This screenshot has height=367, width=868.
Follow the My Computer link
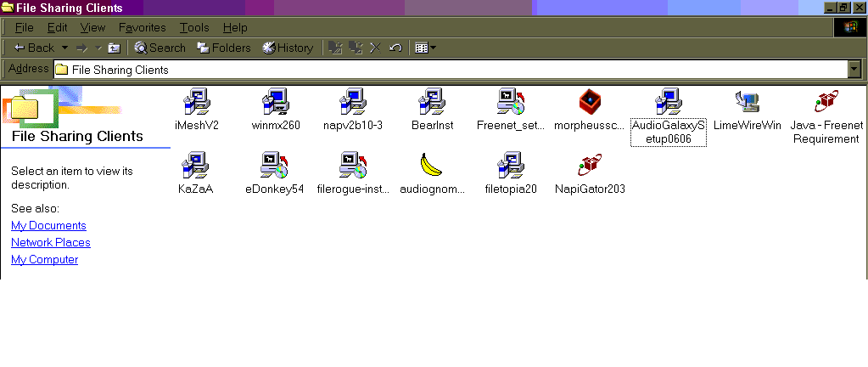coord(44,259)
